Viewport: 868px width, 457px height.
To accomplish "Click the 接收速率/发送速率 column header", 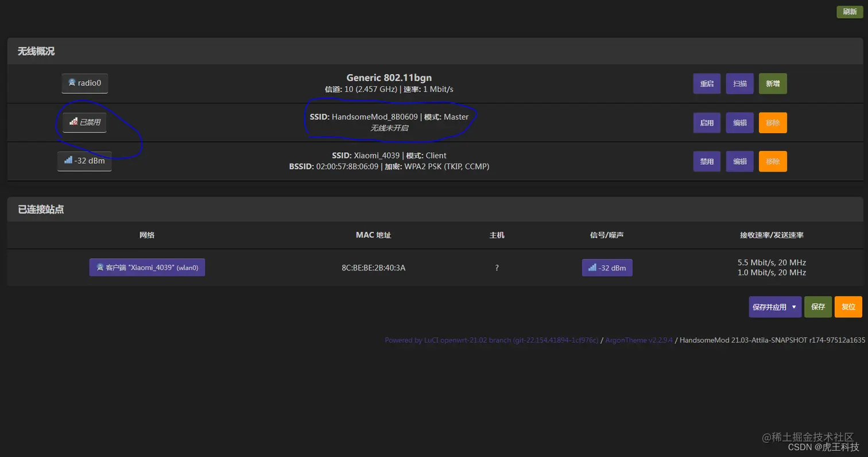I will (x=772, y=235).
